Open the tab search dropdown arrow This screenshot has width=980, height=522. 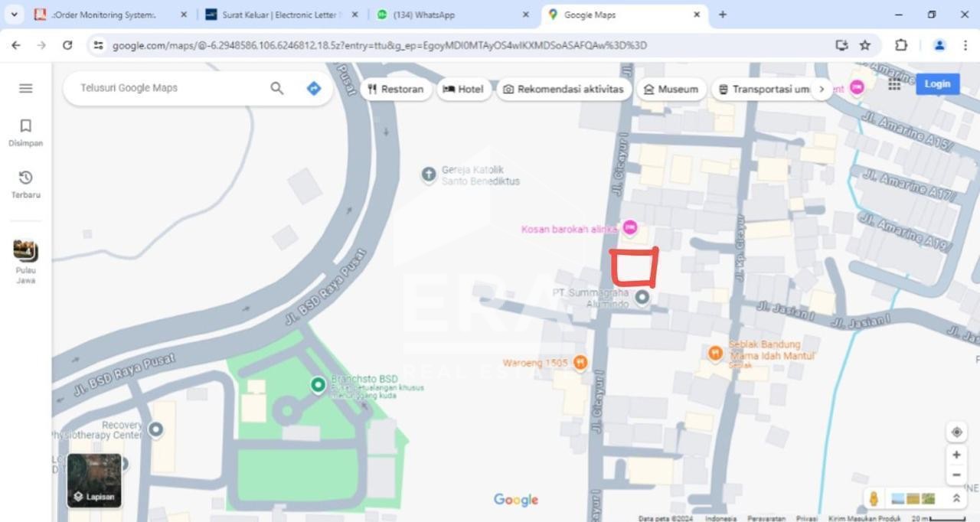coord(14,15)
